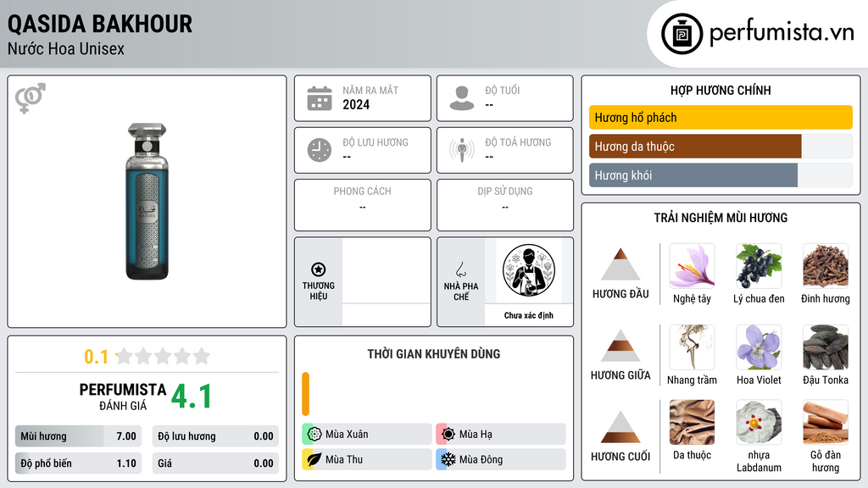
Task: Click the perfumista.vn site name text
Action: (x=782, y=33)
